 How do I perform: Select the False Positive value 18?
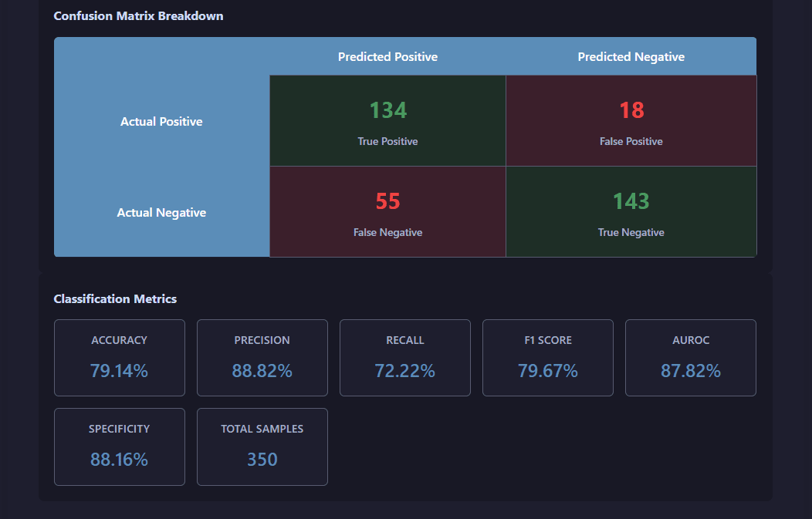tap(631, 110)
